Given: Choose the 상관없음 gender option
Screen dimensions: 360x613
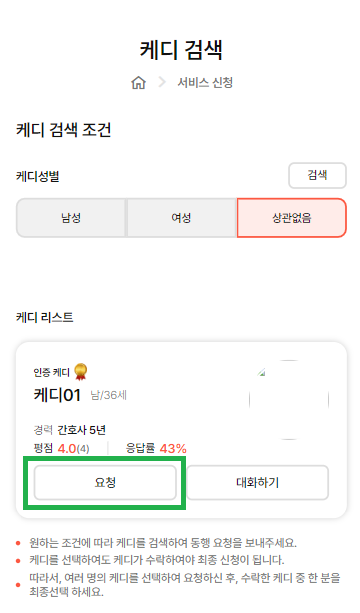Looking at the screenshot, I should (292, 218).
